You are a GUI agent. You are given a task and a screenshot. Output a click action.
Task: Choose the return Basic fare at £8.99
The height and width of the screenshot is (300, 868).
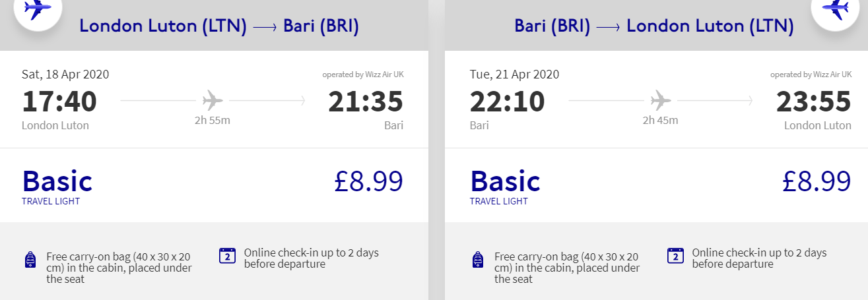click(x=661, y=185)
